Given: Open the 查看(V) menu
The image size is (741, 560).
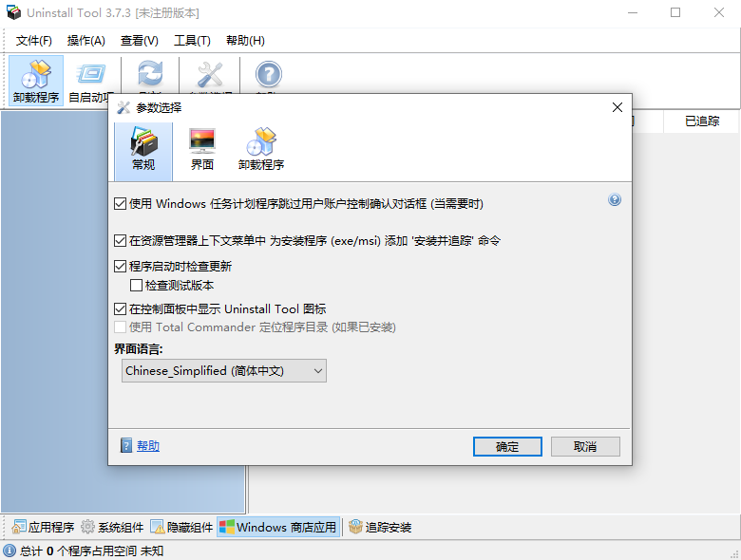Looking at the screenshot, I should pos(139,41).
